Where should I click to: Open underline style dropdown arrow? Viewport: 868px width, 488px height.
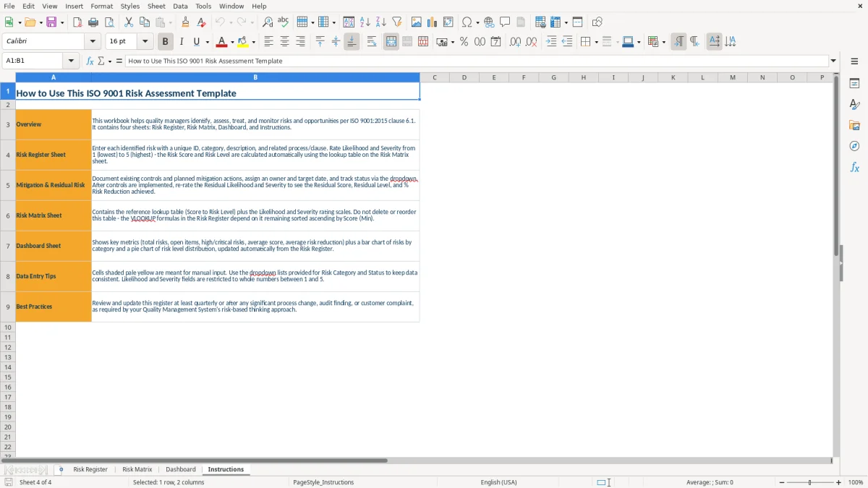(x=207, y=42)
